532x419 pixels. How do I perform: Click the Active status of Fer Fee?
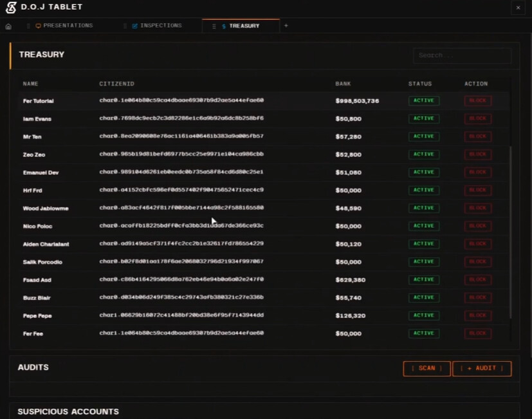point(424,333)
